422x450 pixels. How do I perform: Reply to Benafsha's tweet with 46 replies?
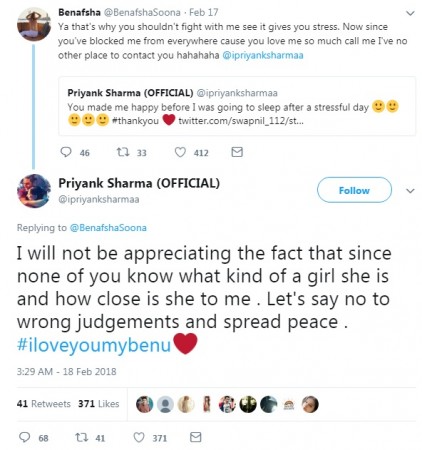[x=66, y=152]
